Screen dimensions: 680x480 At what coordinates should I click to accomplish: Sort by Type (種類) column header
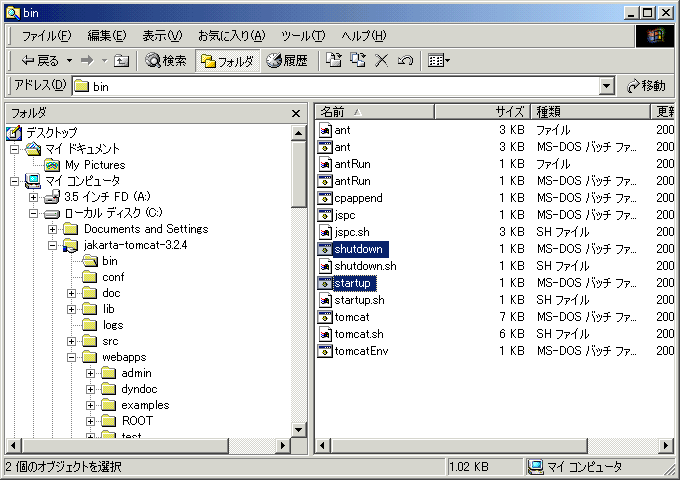590,112
